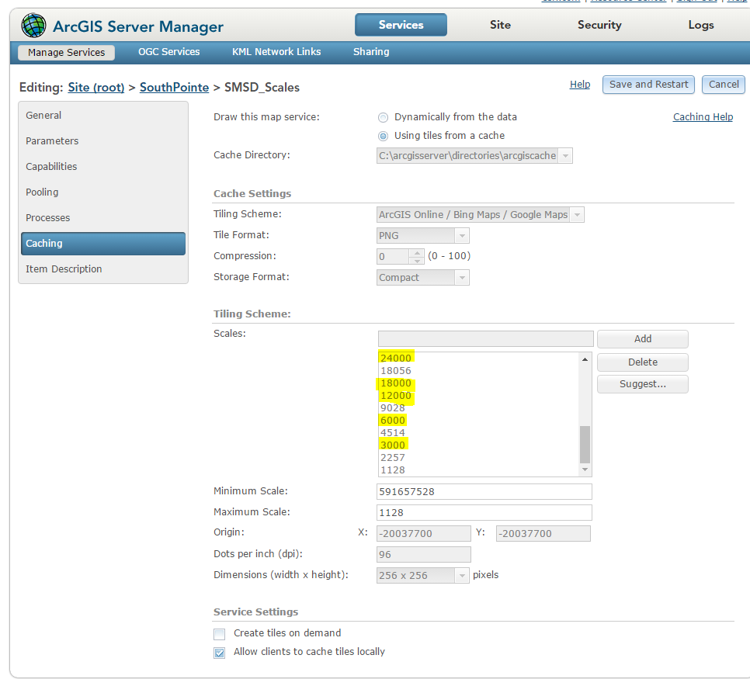750x700 pixels.
Task: Open Item Description in sidebar
Action: pos(102,269)
